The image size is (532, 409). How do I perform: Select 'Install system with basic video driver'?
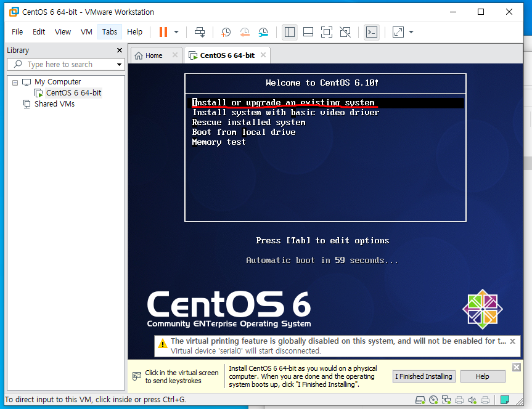coord(285,113)
